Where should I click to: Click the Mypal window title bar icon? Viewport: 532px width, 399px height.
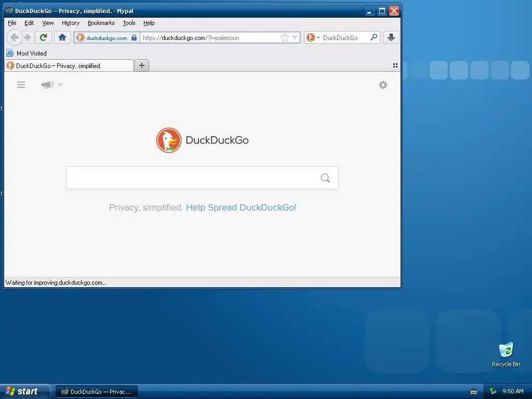(9, 10)
